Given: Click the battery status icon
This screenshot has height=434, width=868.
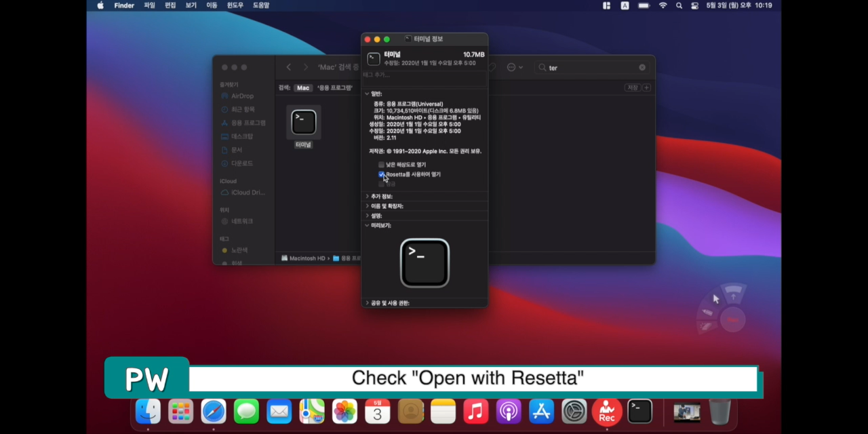Looking at the screenshot, I should tap(644, 5).
